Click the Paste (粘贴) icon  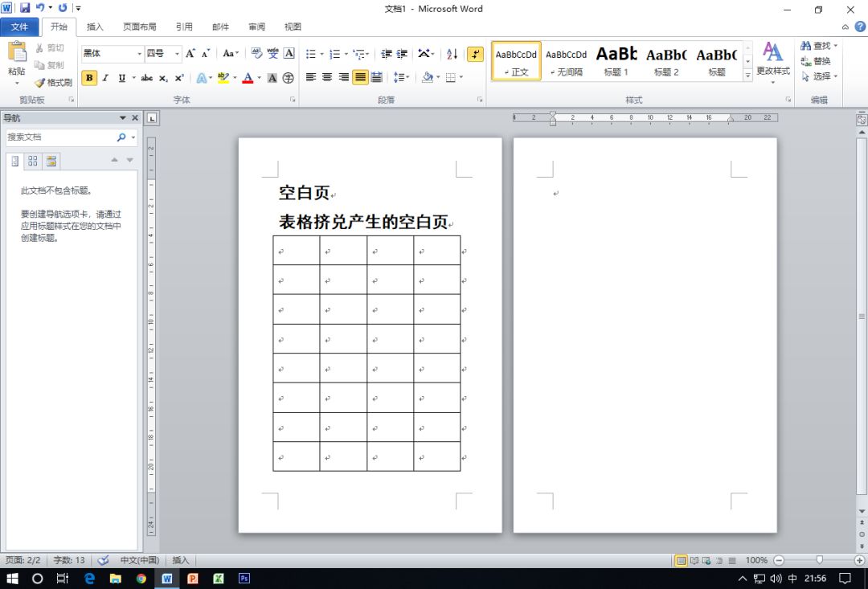click(16, 58)
